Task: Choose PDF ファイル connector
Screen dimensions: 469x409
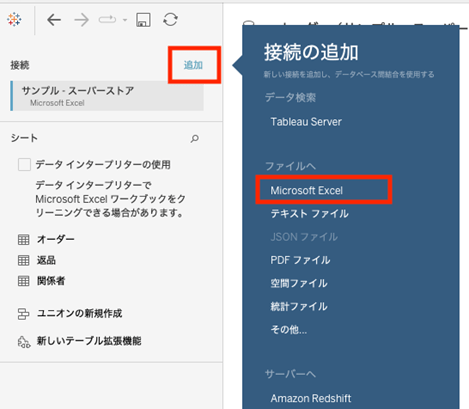Action: coord(300,260)
